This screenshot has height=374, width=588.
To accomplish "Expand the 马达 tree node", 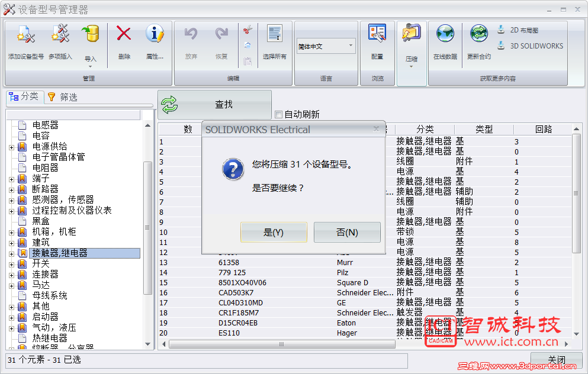I will click(12, 286).
